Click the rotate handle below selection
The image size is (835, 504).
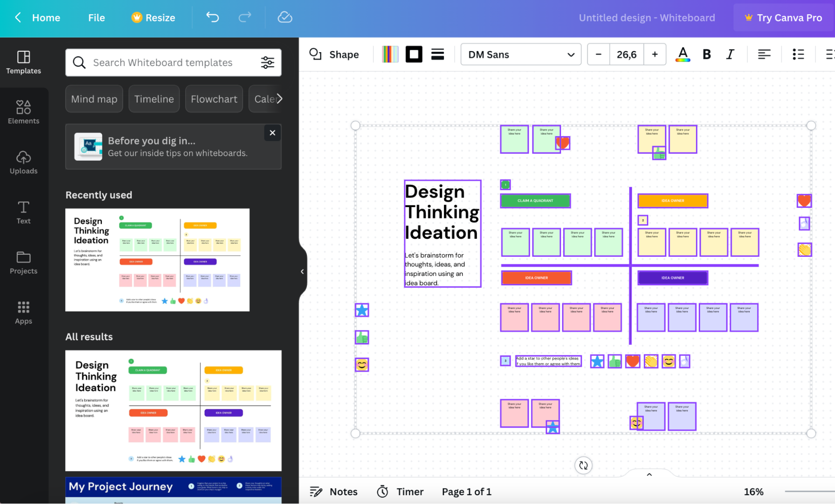584,465
